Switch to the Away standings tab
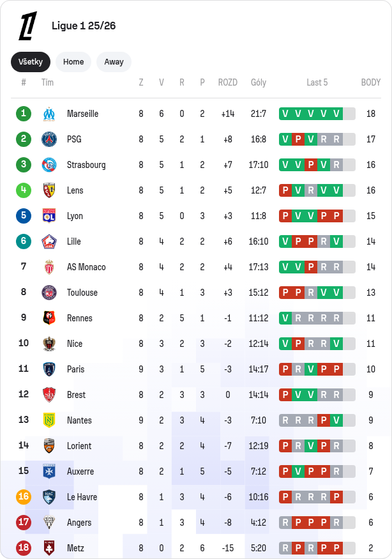This screenshot has width=392, height=559. pos(114,62)
